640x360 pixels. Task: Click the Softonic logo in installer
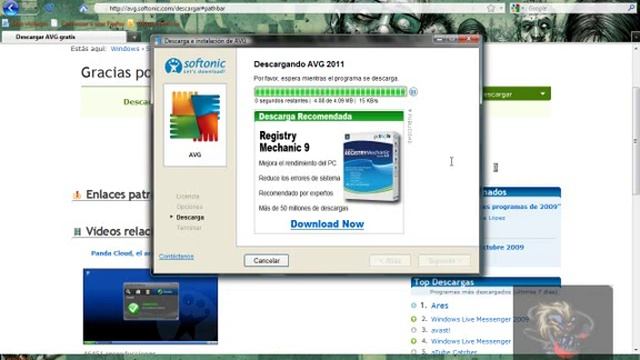(x=195, y=65)
